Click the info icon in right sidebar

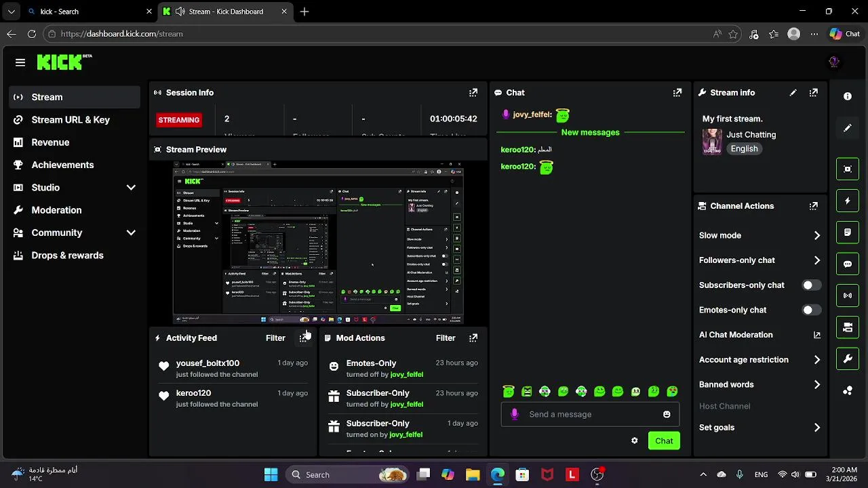(x=848, y=97)
